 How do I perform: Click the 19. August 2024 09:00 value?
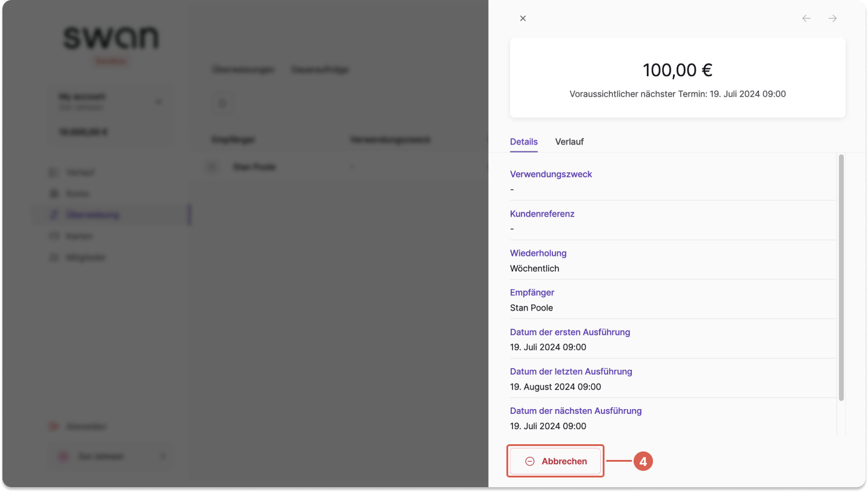click(x=555, y=387)
